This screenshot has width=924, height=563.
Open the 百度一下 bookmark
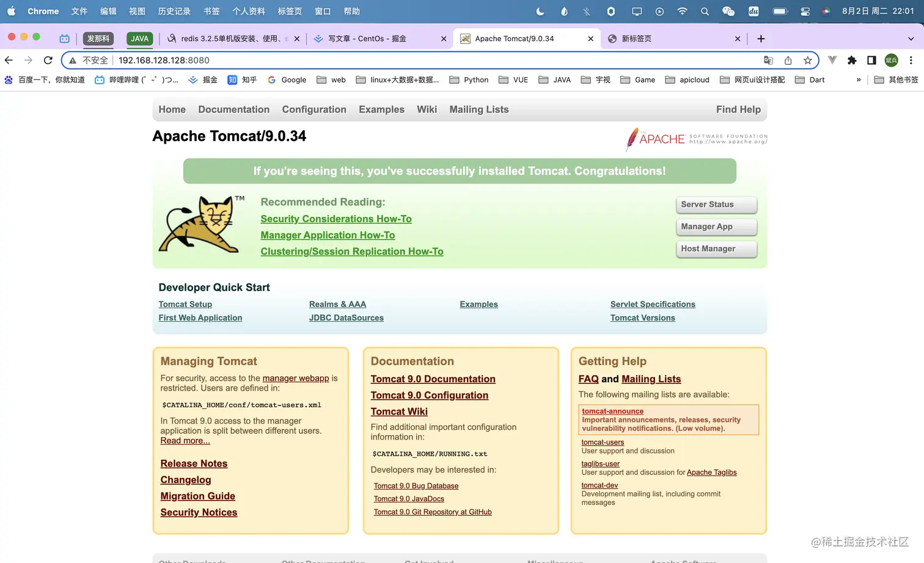45,79
